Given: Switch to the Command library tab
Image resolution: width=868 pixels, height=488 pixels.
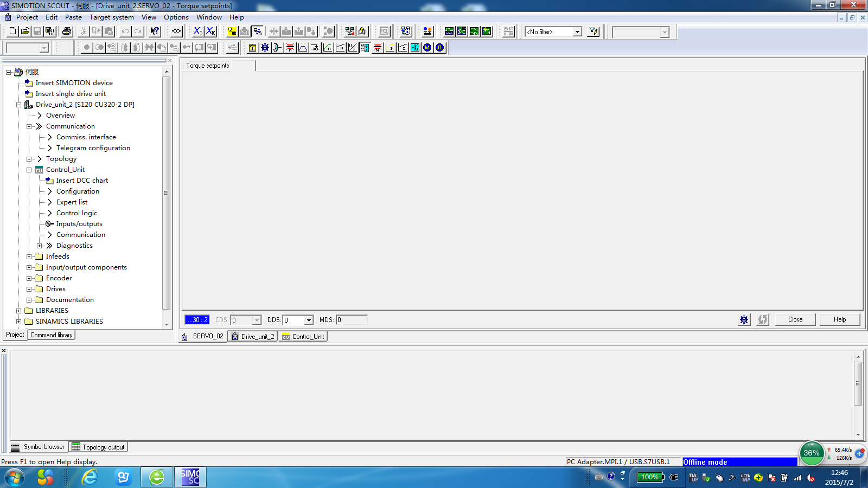Looking at the screenshot, I should click(52, 335).
